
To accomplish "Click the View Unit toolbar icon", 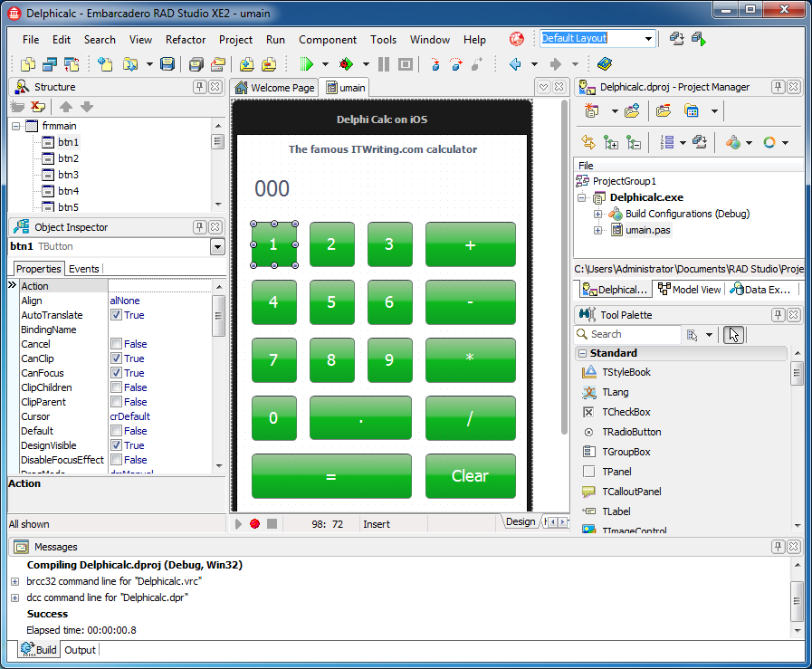I will 28,64.
